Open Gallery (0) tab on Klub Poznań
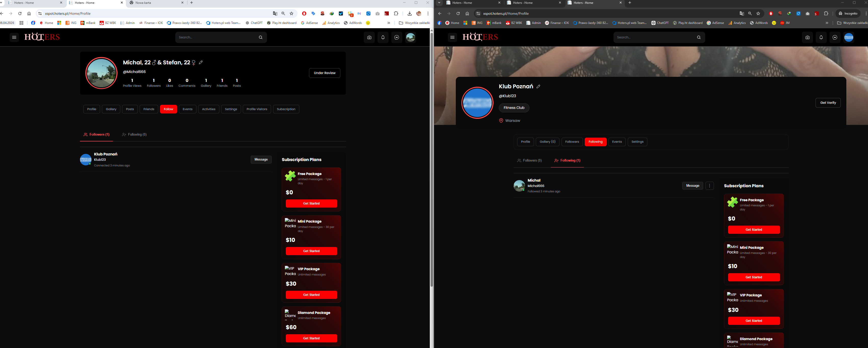Image resolution: width=868 pixels, height=348 pixels. pyautogui.click(x=547, y=142)
